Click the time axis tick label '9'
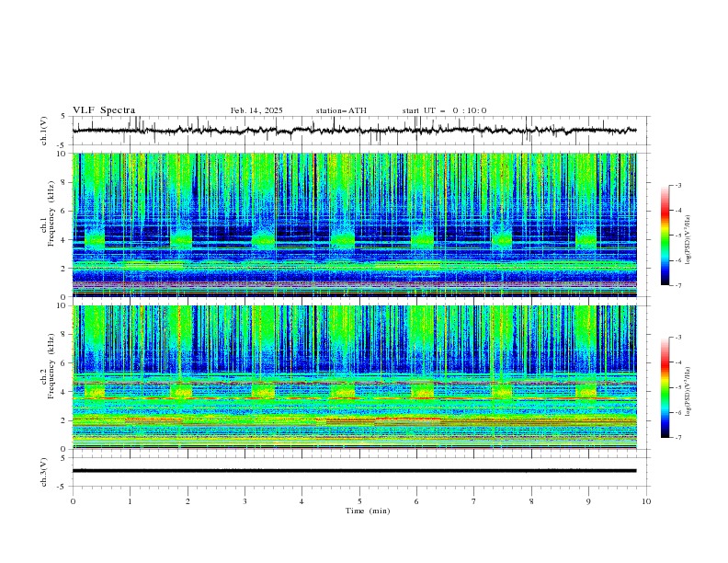Viewport: 728px width, 563px height. pyautogui.click(x=588, y=501)
